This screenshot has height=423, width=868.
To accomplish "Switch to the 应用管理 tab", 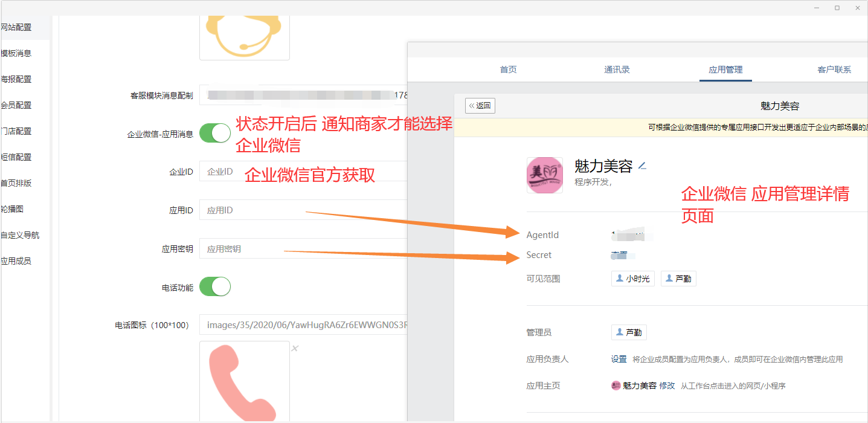I will coord(725,69).
